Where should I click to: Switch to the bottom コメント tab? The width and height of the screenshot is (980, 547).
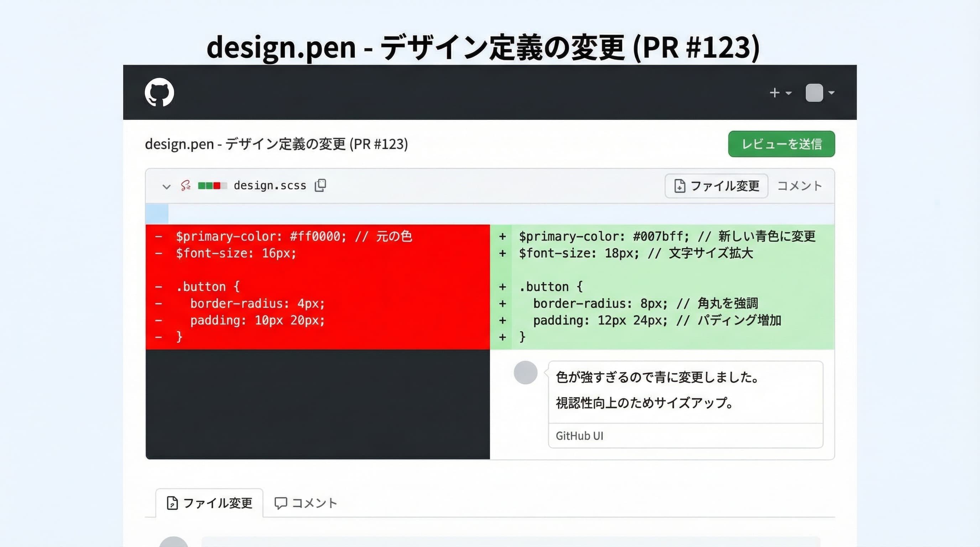306,503
